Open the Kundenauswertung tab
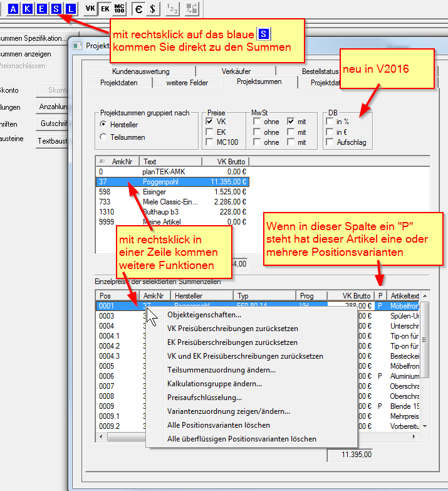Viewport: 448px width, 491px height. 142,71
